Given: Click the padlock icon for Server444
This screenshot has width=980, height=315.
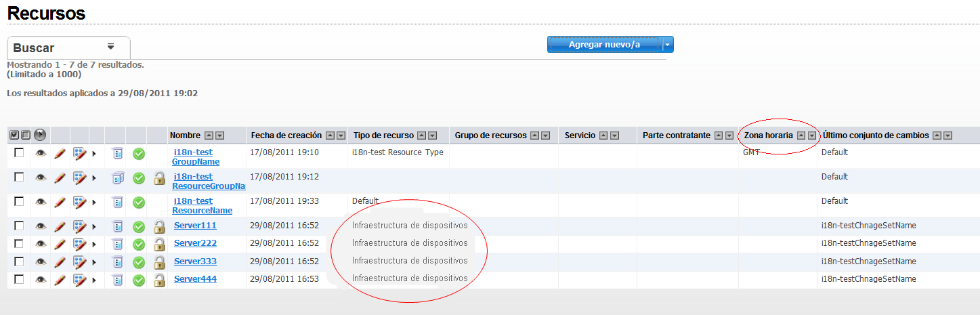Looking at the screenshot, I should point(159,279).
